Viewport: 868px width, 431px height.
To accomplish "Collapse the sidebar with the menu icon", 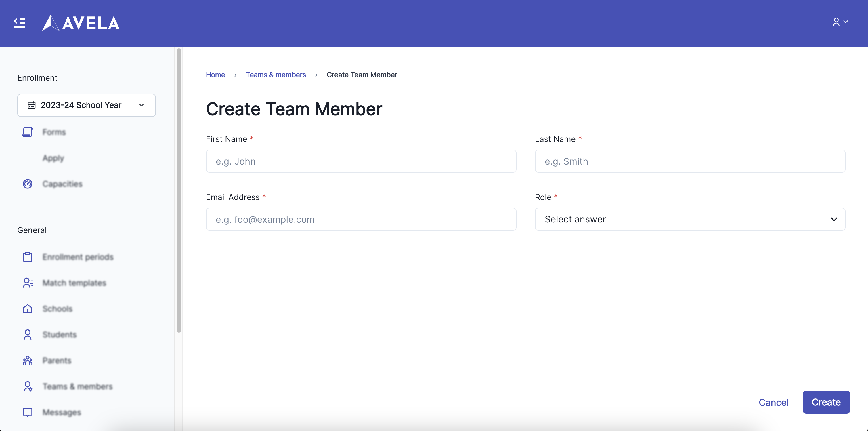I will [19, 22].
